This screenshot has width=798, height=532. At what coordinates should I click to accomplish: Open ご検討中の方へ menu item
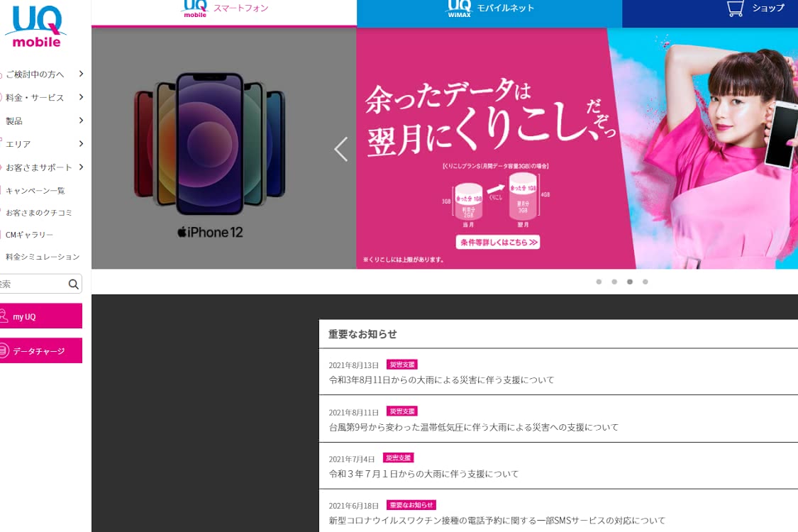(43, 74)
